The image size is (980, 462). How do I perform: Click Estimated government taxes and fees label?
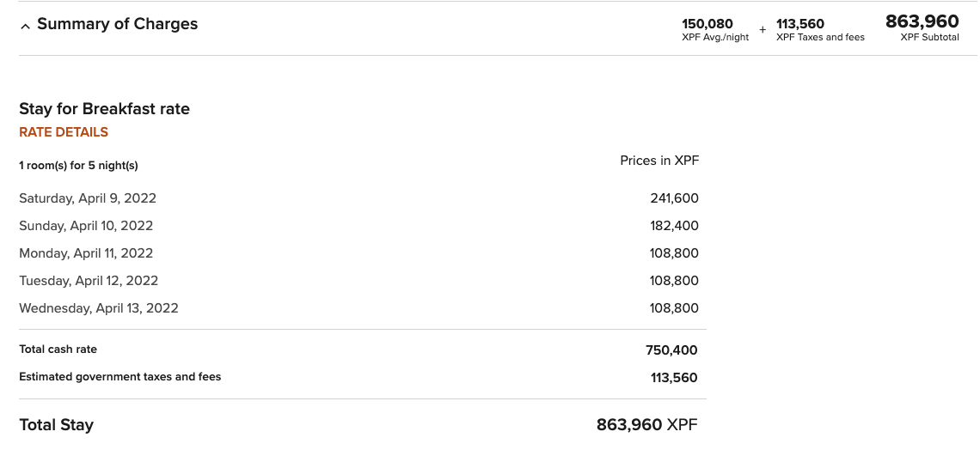tap(119, 377)
